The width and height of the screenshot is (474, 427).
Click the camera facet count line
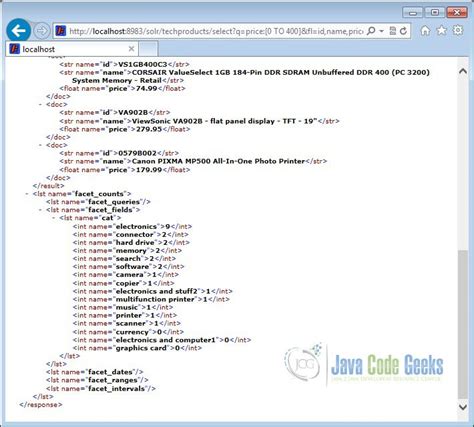pos(126,275)
